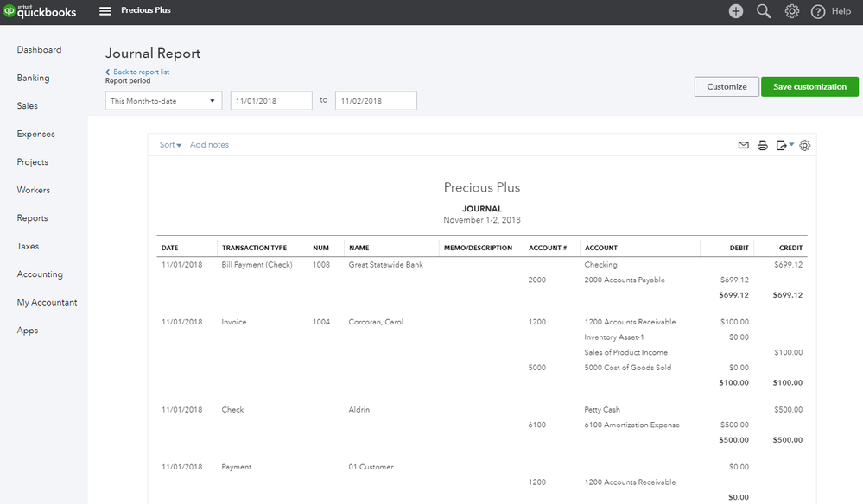The image size is (863, 504).
Task: Click the Report period label
Action: click(x=128, y=81)
